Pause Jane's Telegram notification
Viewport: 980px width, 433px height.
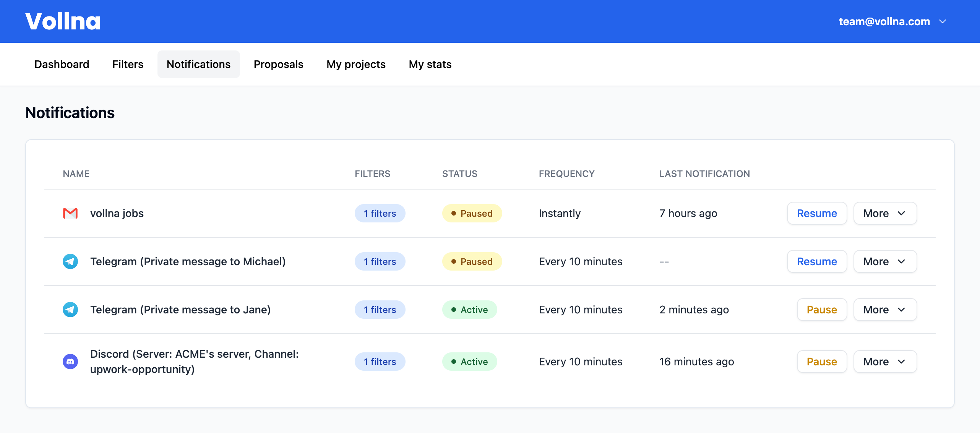[x=822, y=310]
